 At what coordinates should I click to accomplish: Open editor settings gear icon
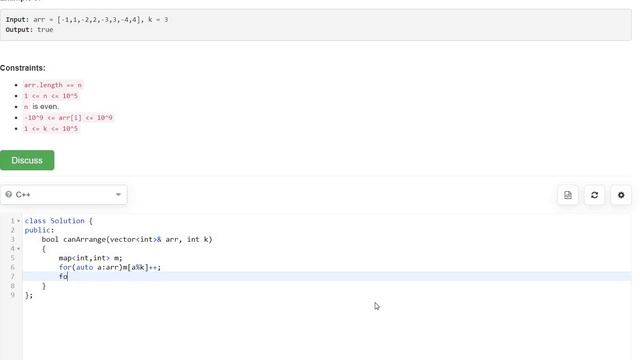coord(621,195)
